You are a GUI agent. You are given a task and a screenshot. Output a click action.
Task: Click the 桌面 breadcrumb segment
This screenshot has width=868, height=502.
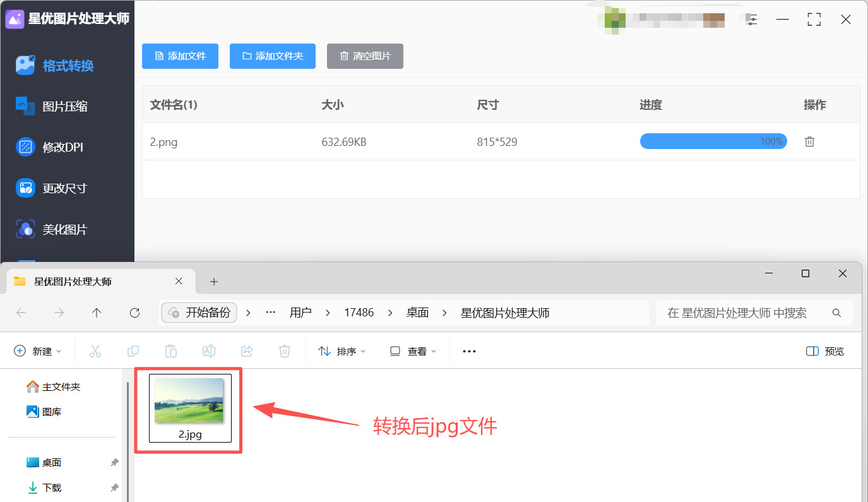click(x=417, y=313)
